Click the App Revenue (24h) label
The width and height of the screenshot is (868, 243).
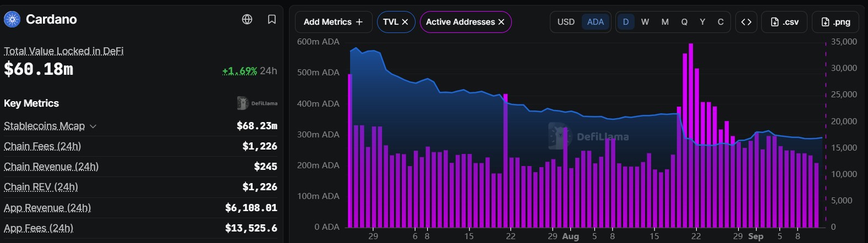click(47, 208)
